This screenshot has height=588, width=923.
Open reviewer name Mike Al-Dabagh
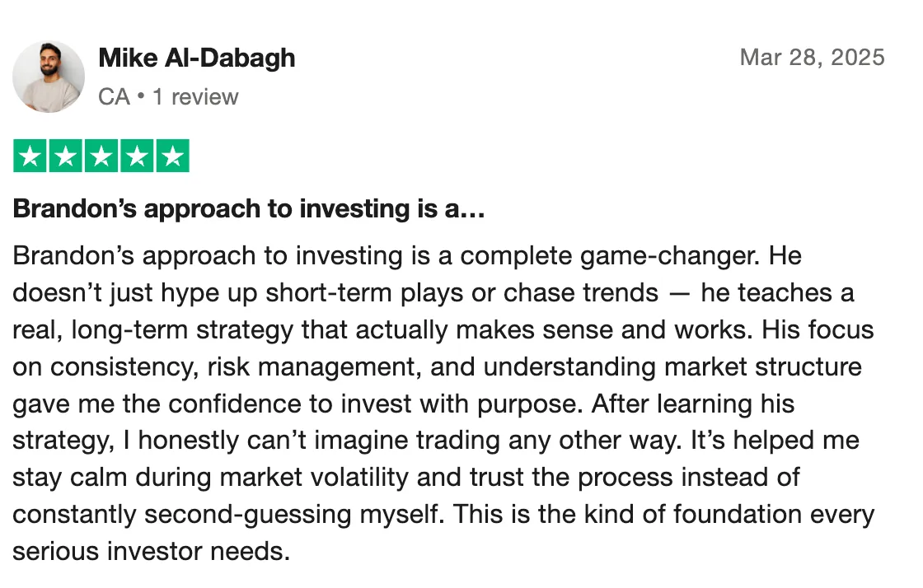pyautogui.click(x=197, y=58)
